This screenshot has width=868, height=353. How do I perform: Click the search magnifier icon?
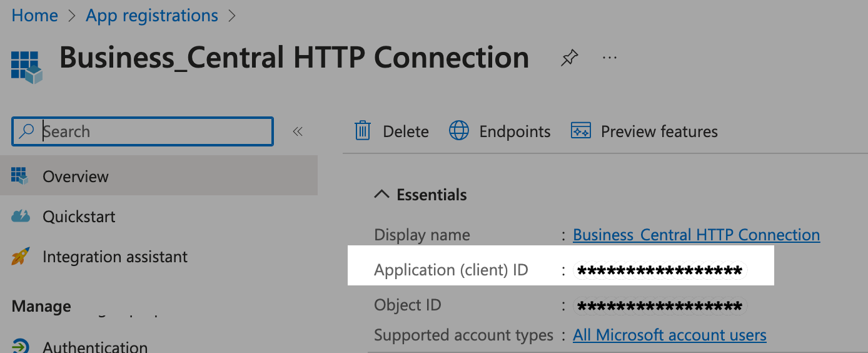click(27, 131)
